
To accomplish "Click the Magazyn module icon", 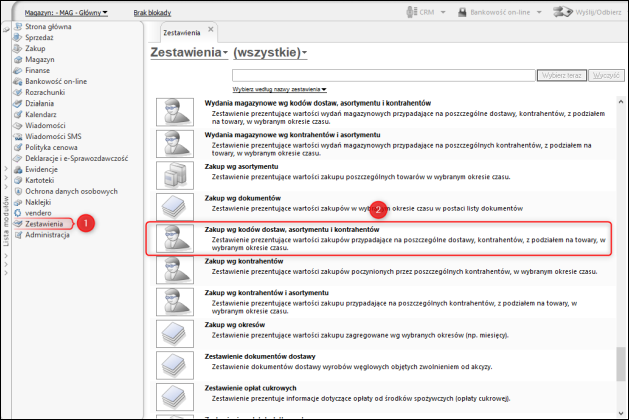I will point(18,59).
